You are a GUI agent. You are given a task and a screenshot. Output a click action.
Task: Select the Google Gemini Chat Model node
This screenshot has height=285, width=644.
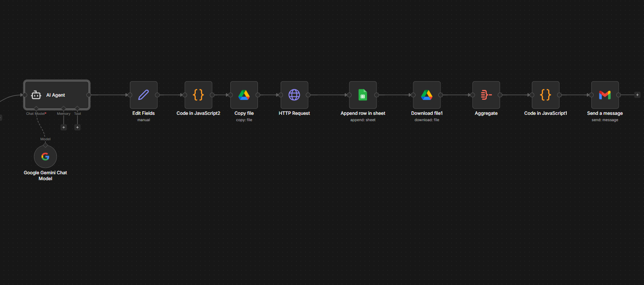45,156
